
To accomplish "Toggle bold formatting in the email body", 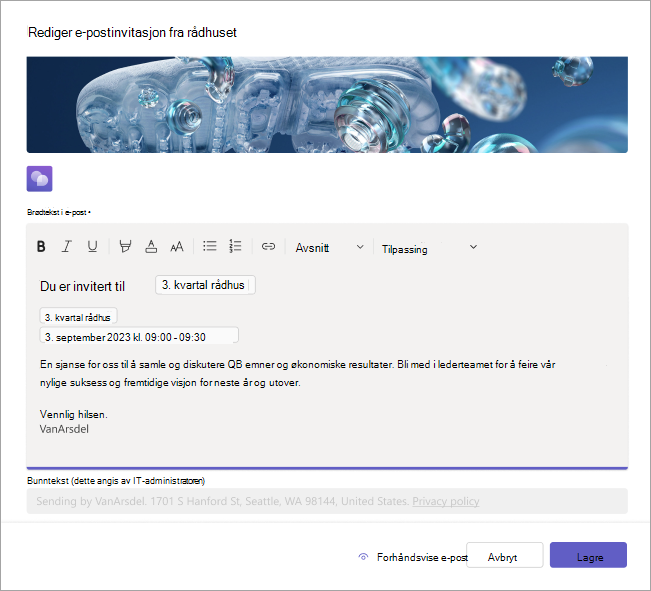I will point(41,246).
